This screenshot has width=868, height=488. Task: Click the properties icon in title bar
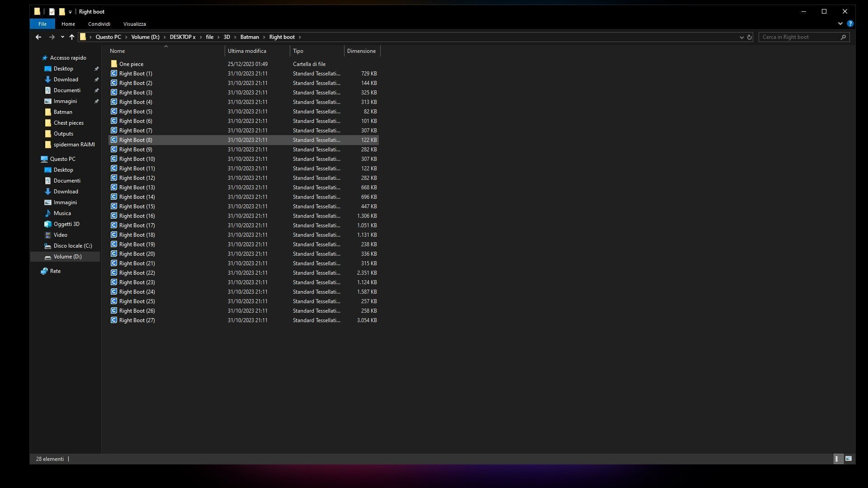(x=52, y=12)
